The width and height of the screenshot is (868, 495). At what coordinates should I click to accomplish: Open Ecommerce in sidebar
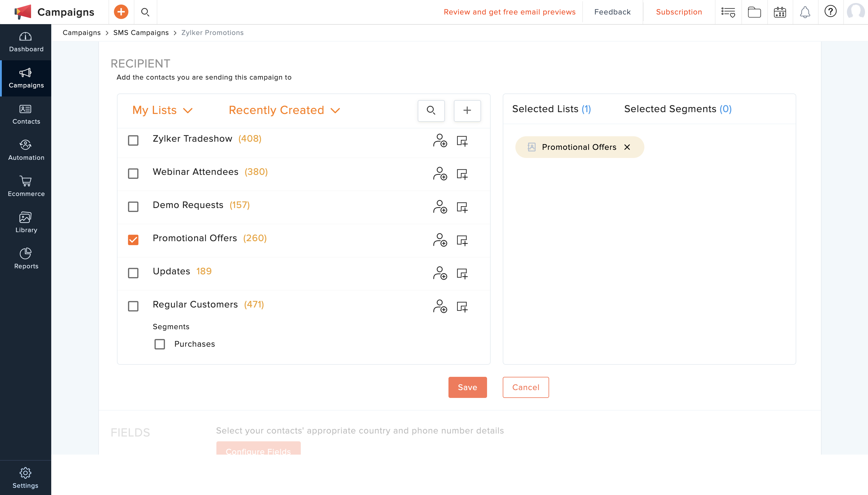(26, 187)
